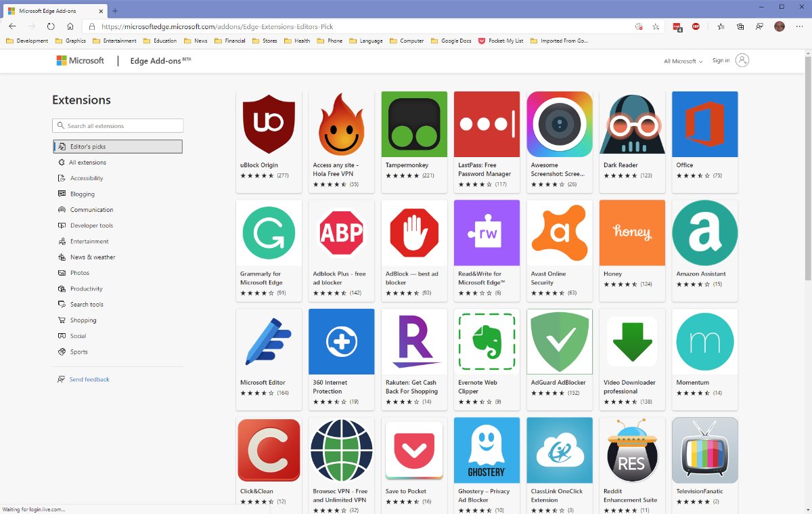The width and height of the screenshot is (812, 514).
Task: Open the 360 Internet Protection icon
Action: point(342,342)
